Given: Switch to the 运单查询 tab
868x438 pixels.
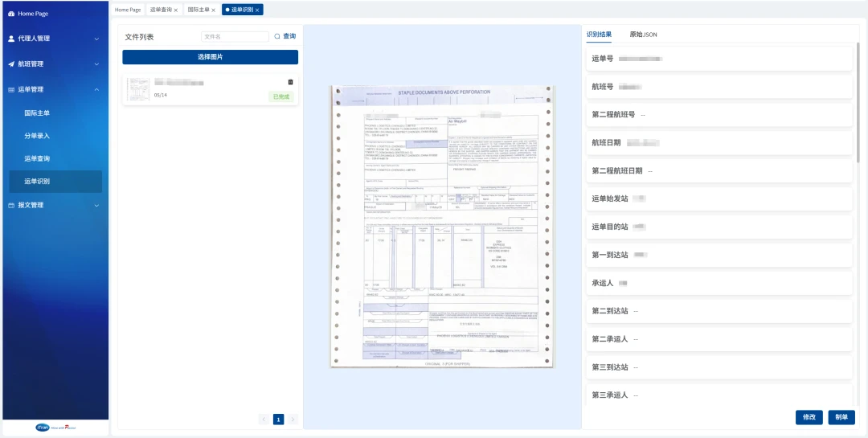Looking at the screenshot, I should [164, 10].
